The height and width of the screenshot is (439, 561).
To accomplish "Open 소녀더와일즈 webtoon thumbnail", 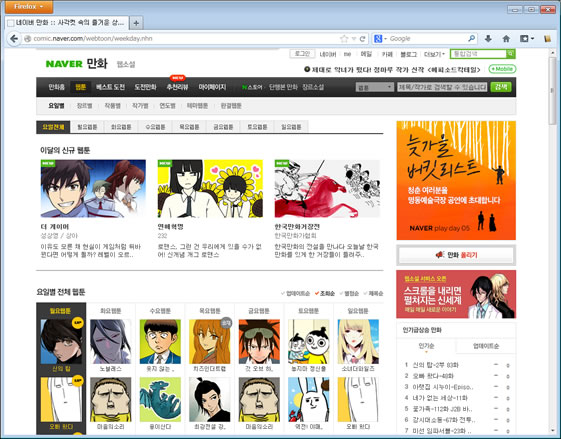I will [358, 342].
